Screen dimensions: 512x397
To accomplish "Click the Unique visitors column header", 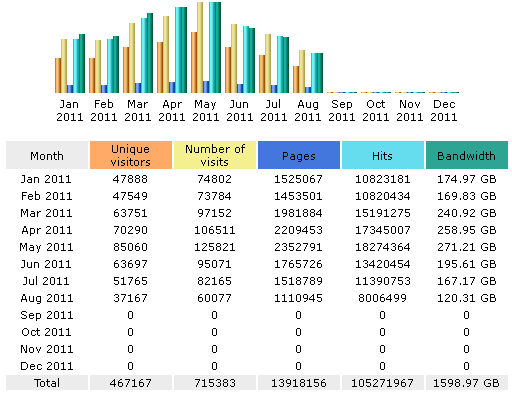I will tap(131, 155).
